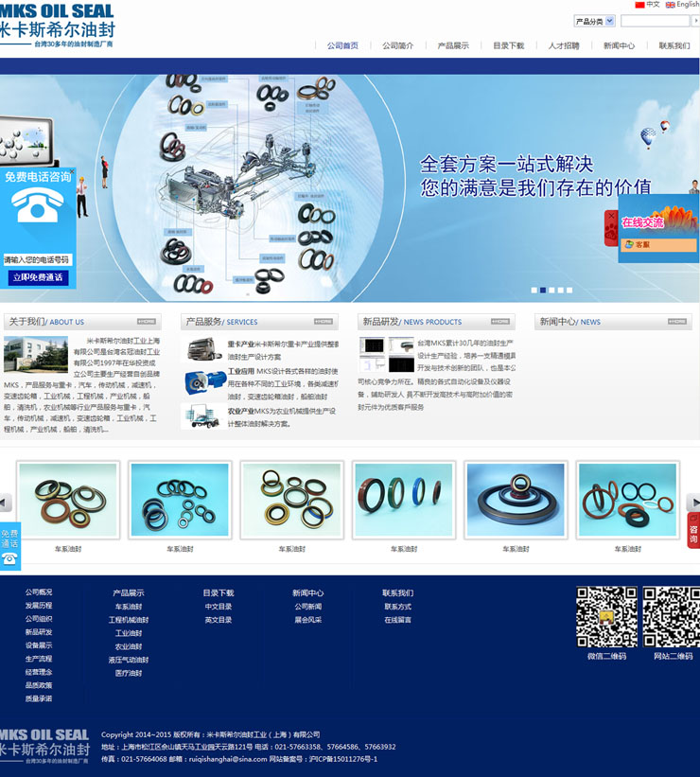Open 展会风采 footer link
The height and width of the screenshot is (777, 700).
click(x=308, y=620)
